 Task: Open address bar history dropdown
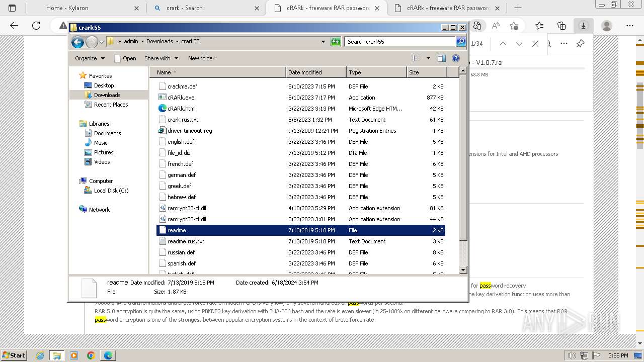(x=323, y=42)
